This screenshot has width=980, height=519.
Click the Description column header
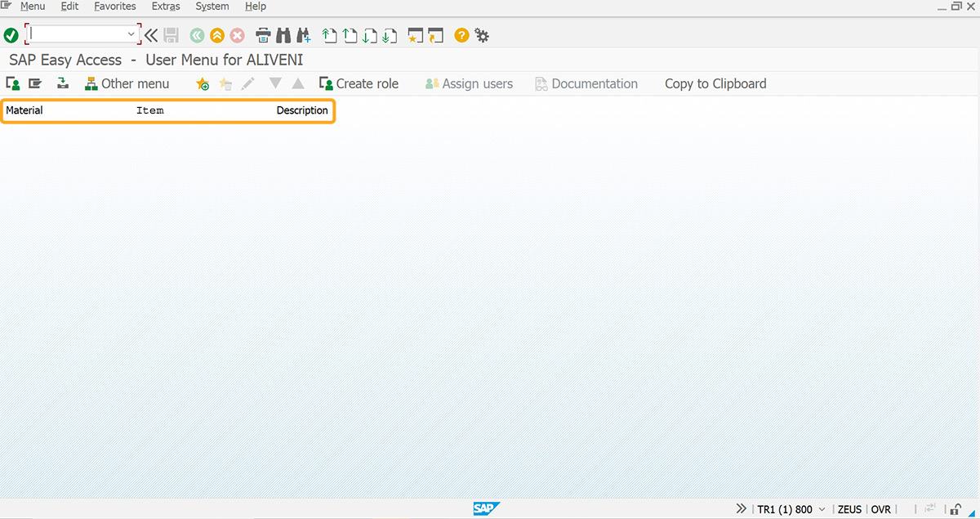(x=302, y=110)
